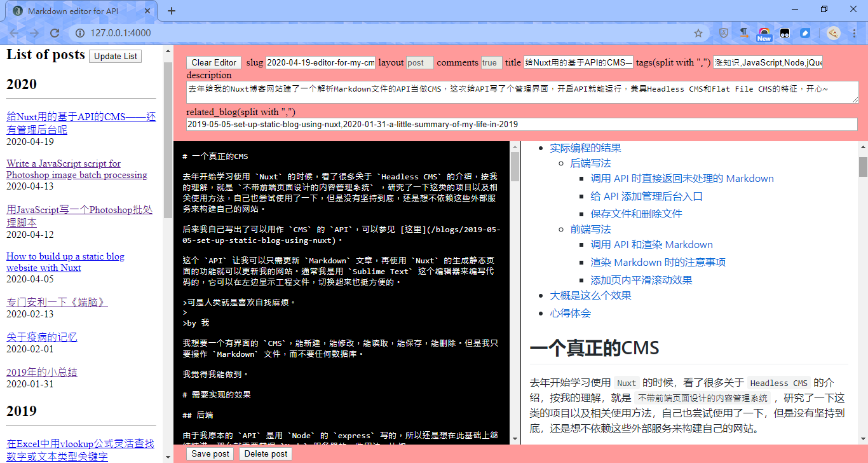This screenshot has width=868, height=463.
Task: Click the Delete post button
Action: 266,453
